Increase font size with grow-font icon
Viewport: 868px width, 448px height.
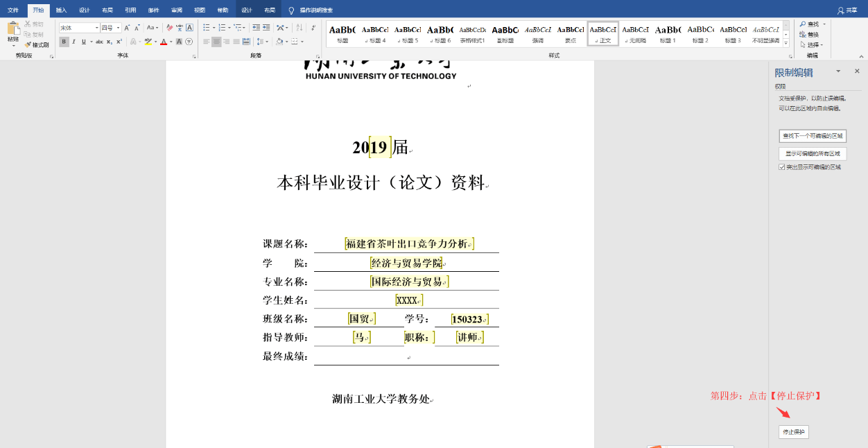pyautogui.click(x=127, y=28)
